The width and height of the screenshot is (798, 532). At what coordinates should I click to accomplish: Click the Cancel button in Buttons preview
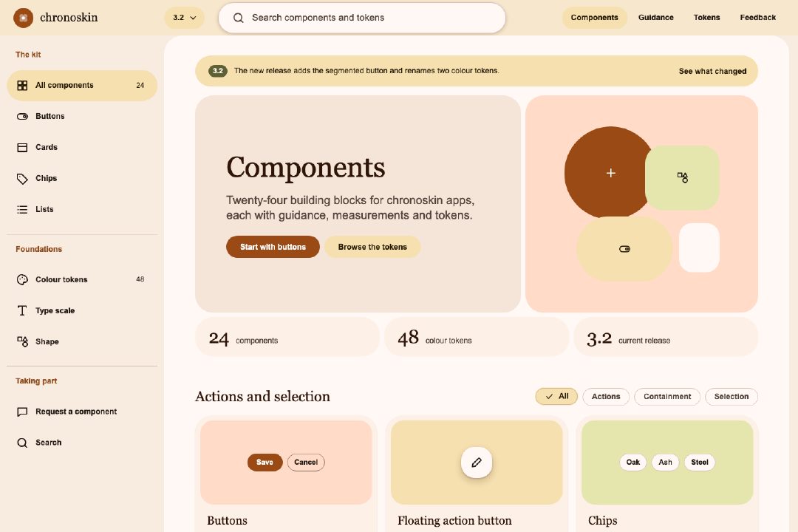[306, 463]
